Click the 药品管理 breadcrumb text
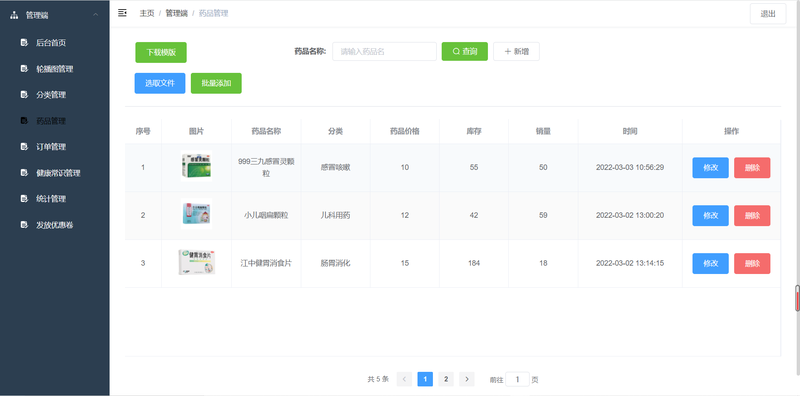The width and height of the screenshot is (800, 396). click(x=213, y=13)
